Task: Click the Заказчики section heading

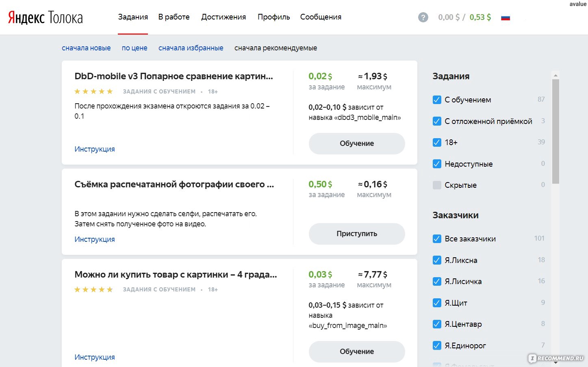Action: tap(456, 215)
